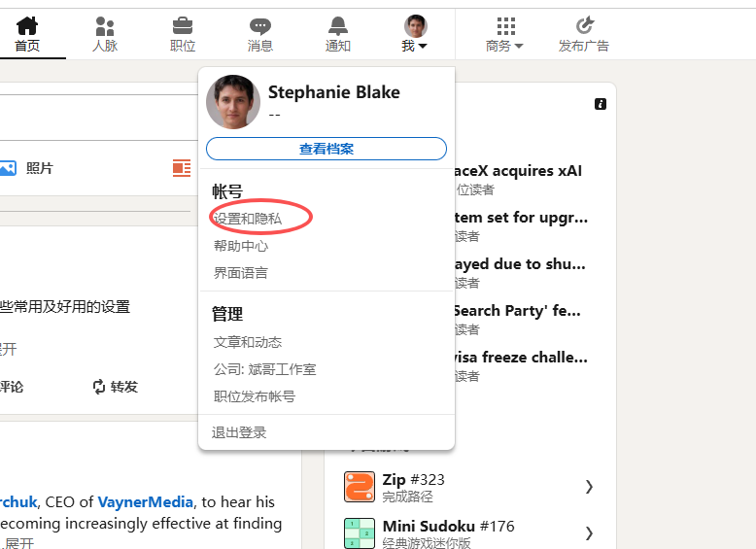Click the news panel info icon

click(601, 104)
